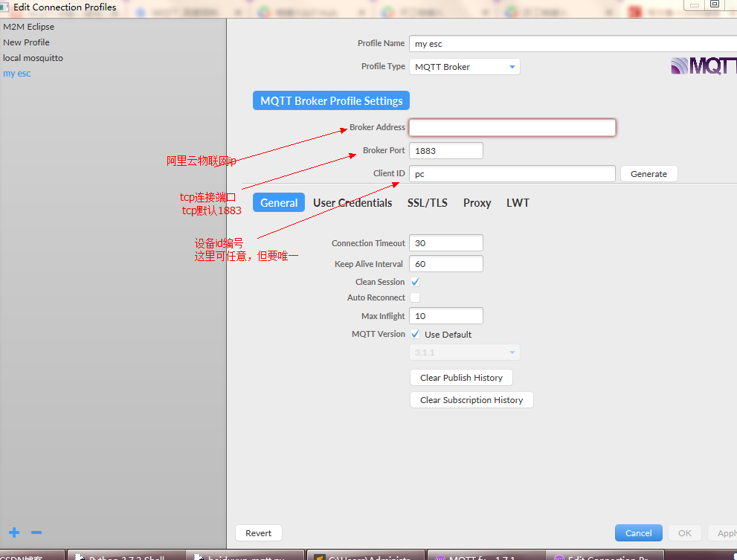The height and width of the screenshot is (560, 737).
Task: Revert the profile changes
Action: pyautogui.click(x=259, y=533)
